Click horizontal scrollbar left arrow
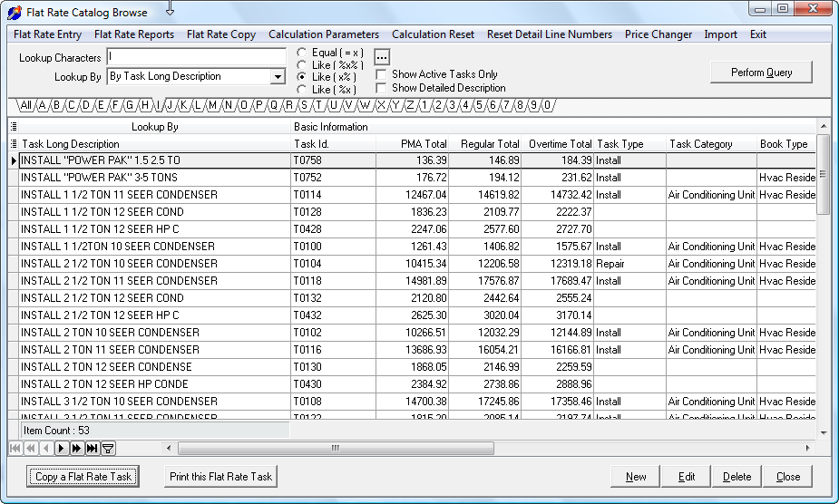The height and width of the screenshot is (504, 839). 169,449
